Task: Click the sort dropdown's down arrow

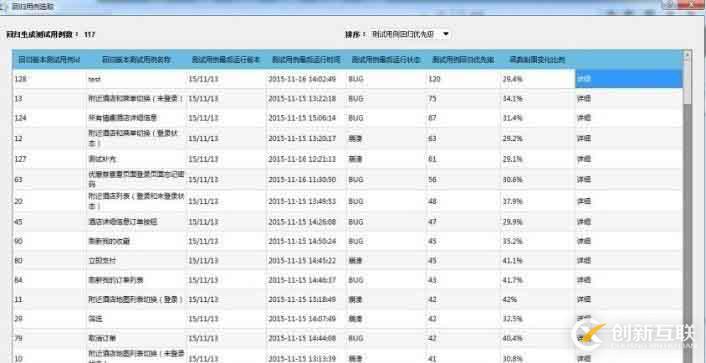Action: coord(445,34)
